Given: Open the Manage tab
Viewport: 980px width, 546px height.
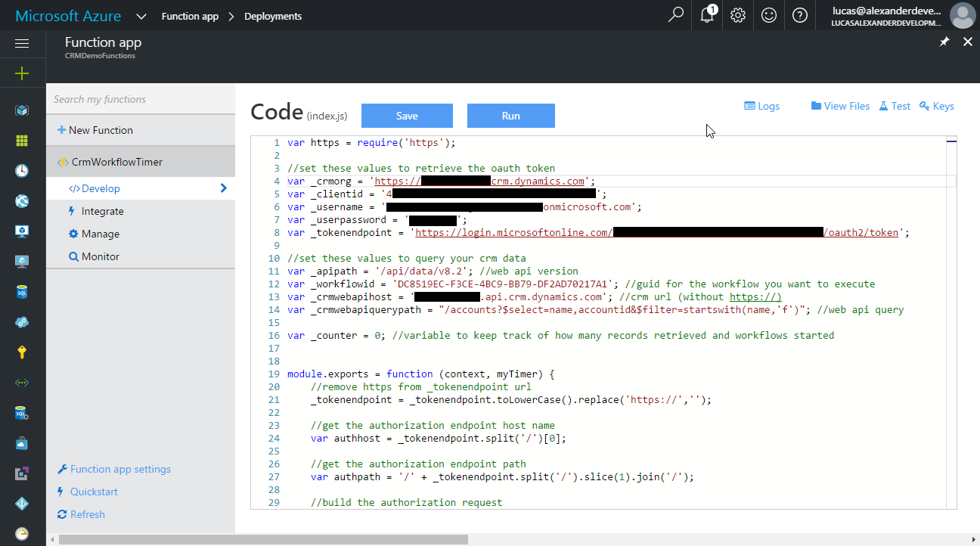Looking at the screenshot, I should point(141,234).
